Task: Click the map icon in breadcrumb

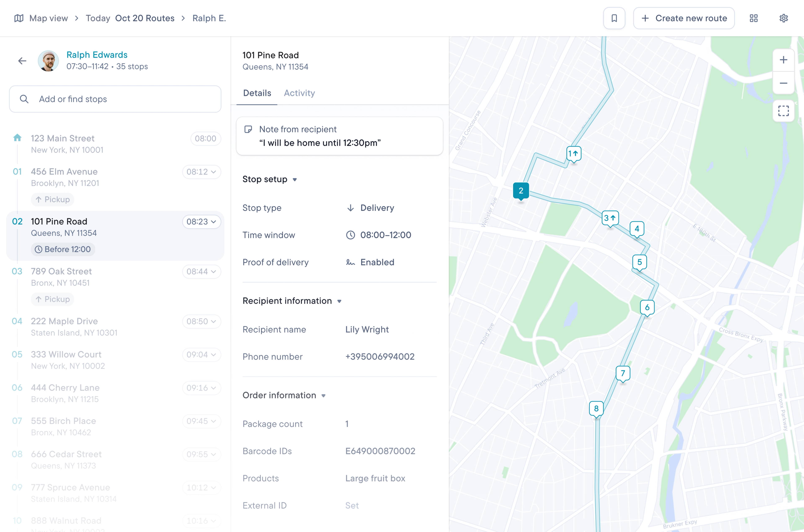Action: click(x=19, y=18)
